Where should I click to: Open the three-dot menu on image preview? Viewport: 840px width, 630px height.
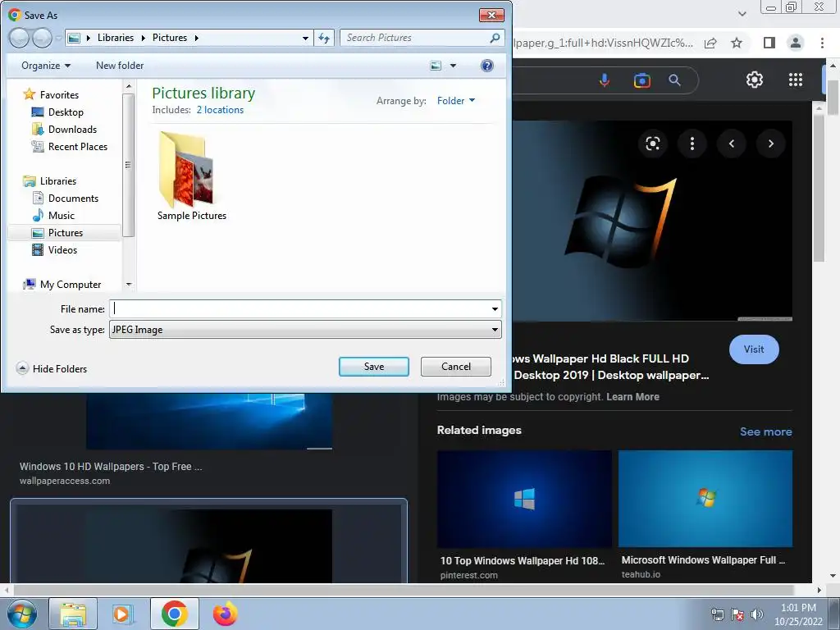[x=692, y=144]
